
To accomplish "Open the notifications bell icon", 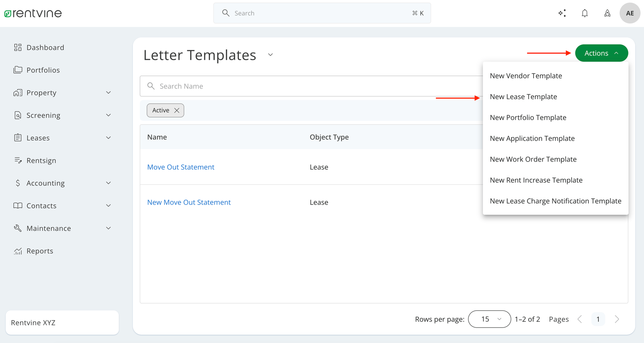I will coord(584,13).
